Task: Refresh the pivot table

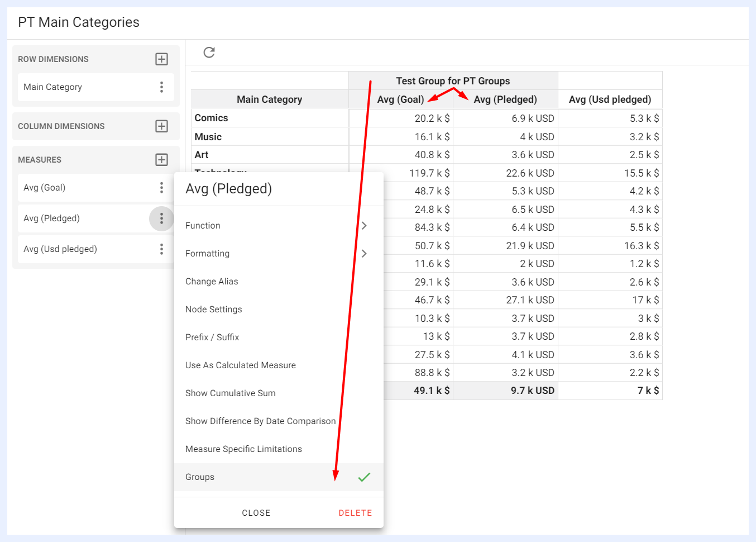Action: click(209, 53)
